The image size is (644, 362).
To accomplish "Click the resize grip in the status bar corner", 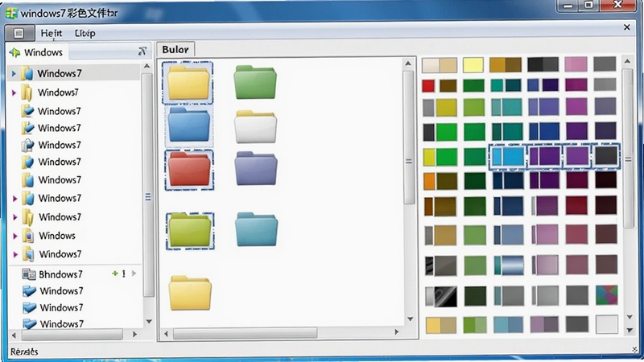I will (x=634, y=350).
